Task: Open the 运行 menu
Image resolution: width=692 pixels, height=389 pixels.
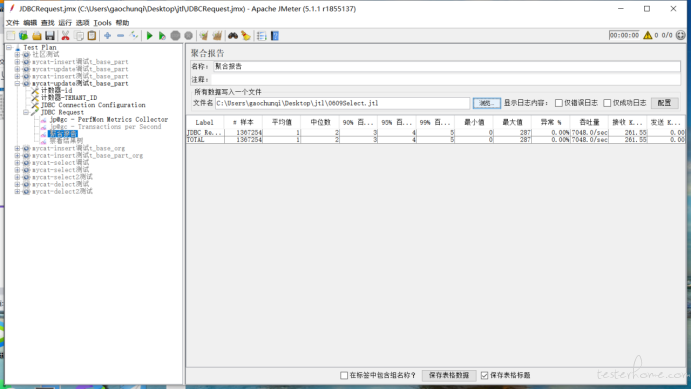Action: 65,23
